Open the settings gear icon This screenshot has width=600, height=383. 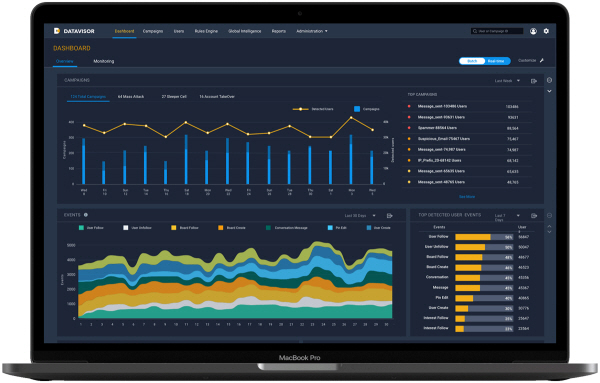click(546, 31)
